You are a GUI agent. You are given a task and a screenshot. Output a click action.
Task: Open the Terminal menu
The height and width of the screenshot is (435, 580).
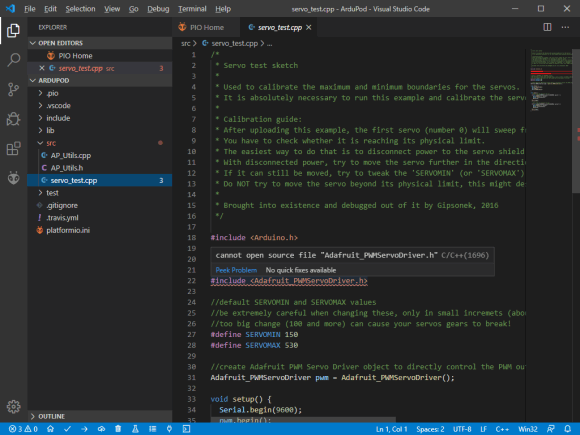coord(192,9)
